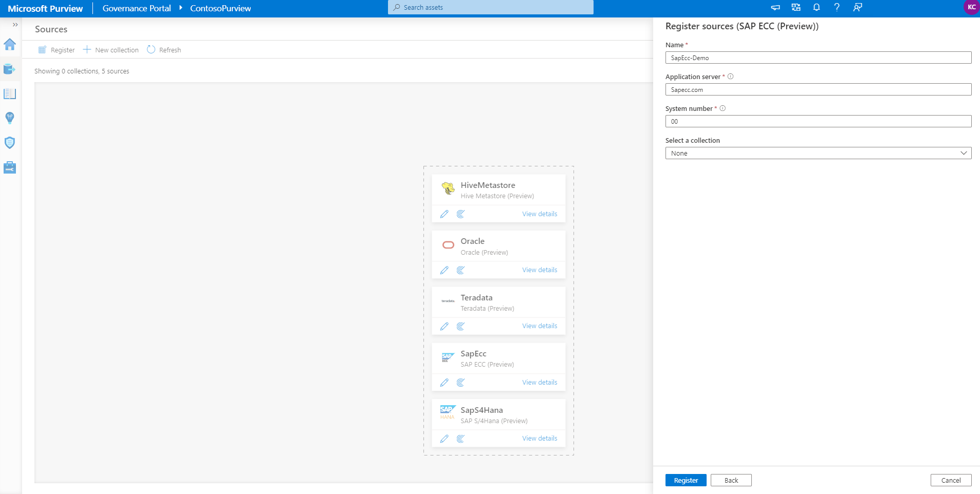View details of Oracle source
Viewport: 980px width, 494px height.
540,270
